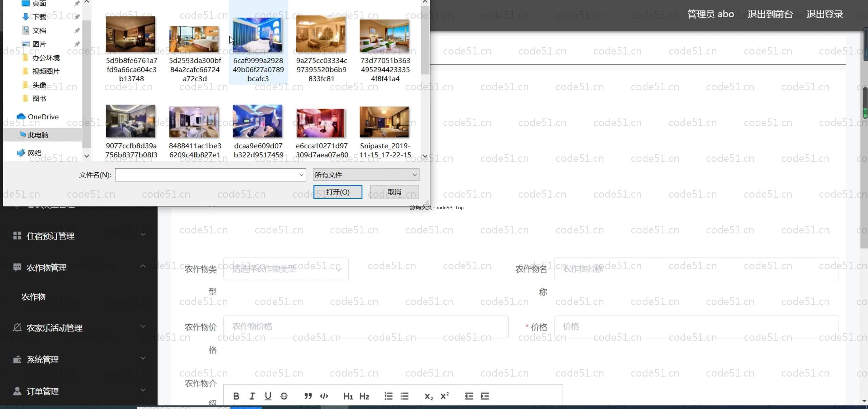The height and width of the screenshot is (409, 868).
Task: Select image file starting with 8488411ac1be3
Action: click(194, 132)
